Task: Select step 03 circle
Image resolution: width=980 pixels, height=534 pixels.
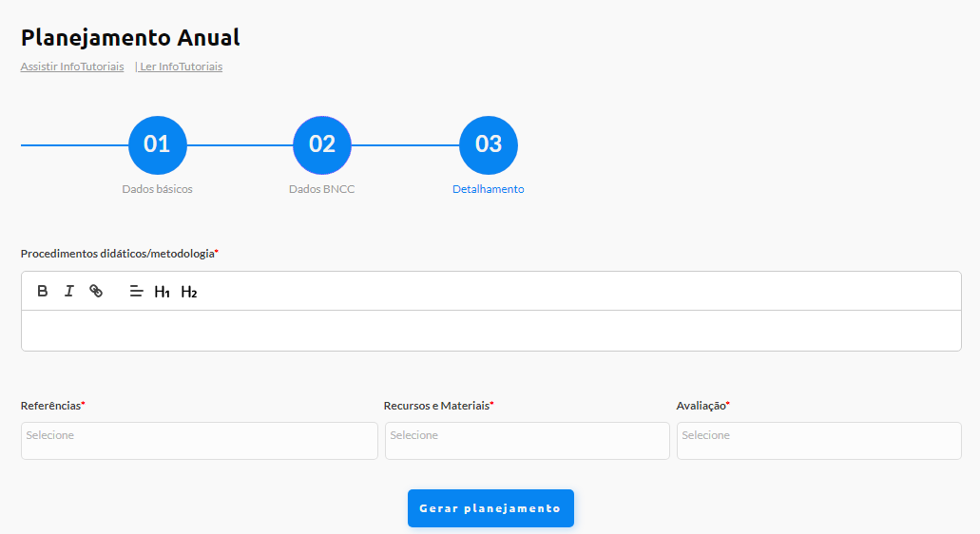Action: [489, 144]
